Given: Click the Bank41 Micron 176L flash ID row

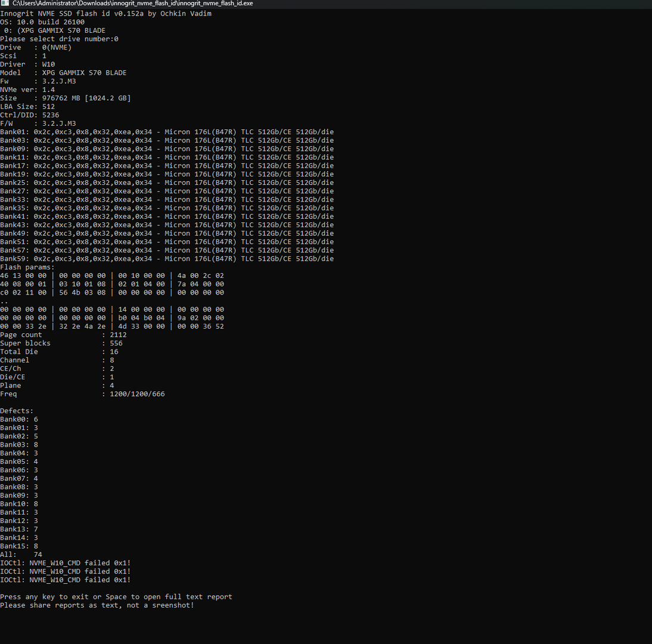Looking at the screenshot, I should pyautogui.click(x=167, y=216).
